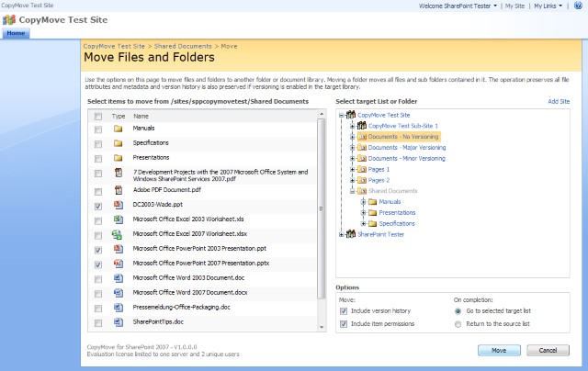Click the PDF icon beside Adobe PDF Document.pdf
This screenshot has width=588, height=371.
118,191
